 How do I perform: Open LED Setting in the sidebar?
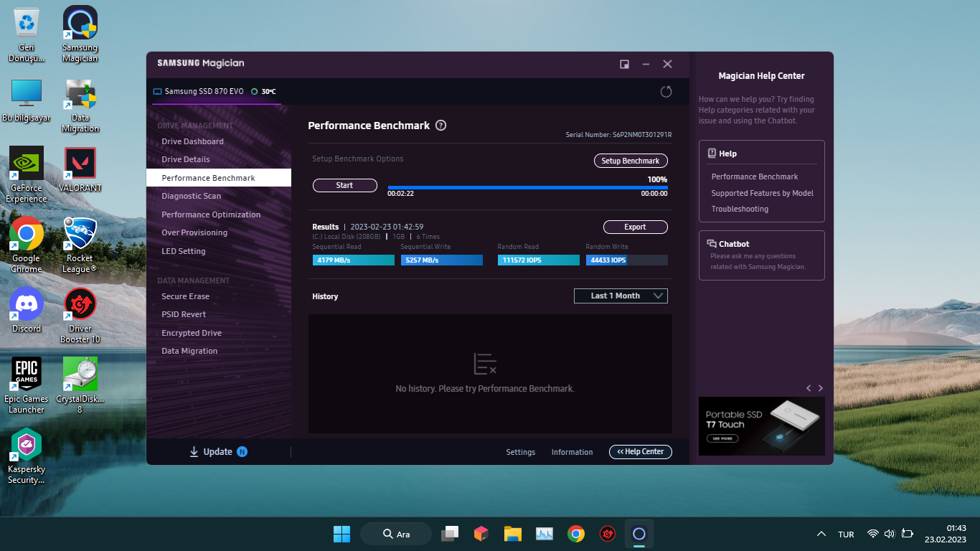tap(219, 251)
